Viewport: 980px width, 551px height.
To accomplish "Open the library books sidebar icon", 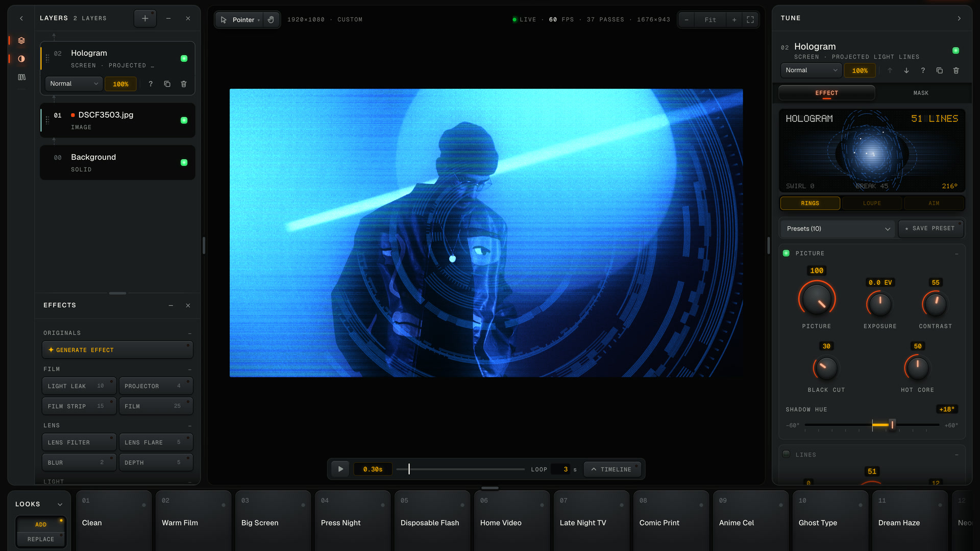I will click(21, 77).
